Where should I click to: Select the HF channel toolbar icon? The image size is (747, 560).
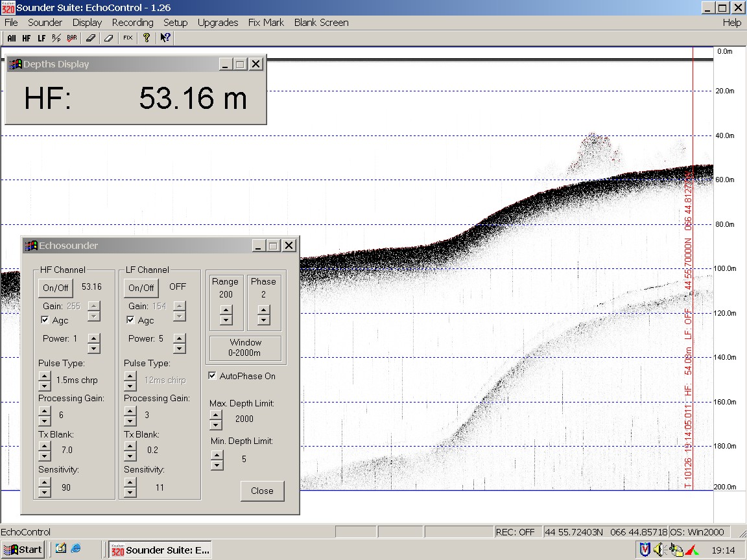[x=27, y=38]
